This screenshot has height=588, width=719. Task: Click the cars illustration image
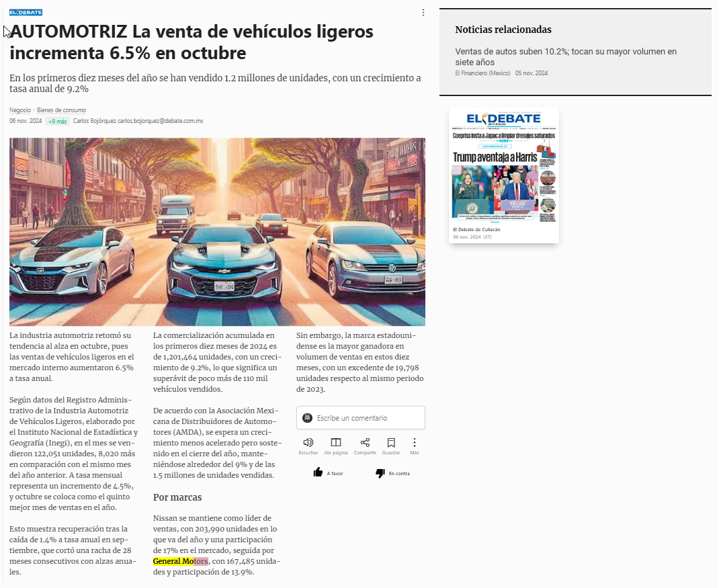[x=217, y=232]
